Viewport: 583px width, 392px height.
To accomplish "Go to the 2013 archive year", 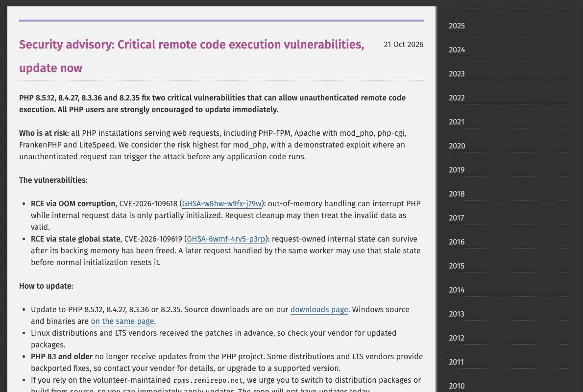I will pos(457,314).
